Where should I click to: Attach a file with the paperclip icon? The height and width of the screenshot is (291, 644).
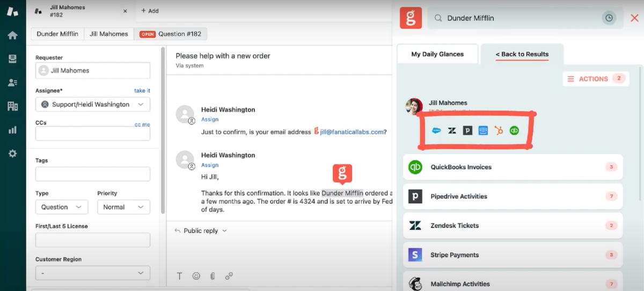[213, 276]
